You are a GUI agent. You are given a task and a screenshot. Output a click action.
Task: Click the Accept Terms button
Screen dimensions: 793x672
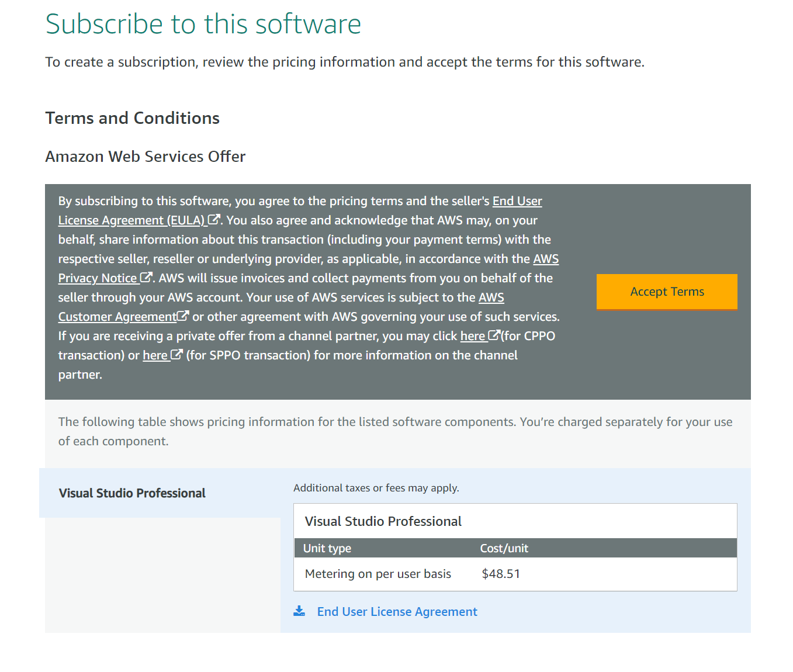coord(666,292)
